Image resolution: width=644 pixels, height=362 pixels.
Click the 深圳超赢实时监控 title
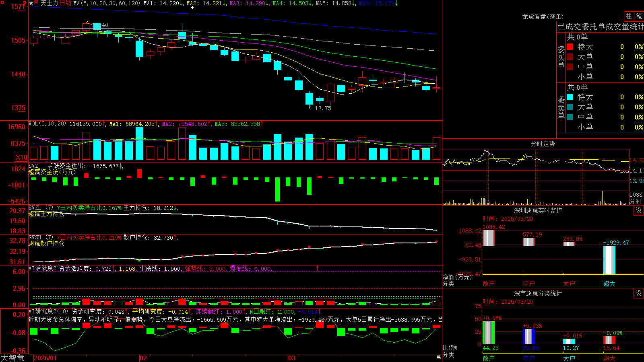538,210
